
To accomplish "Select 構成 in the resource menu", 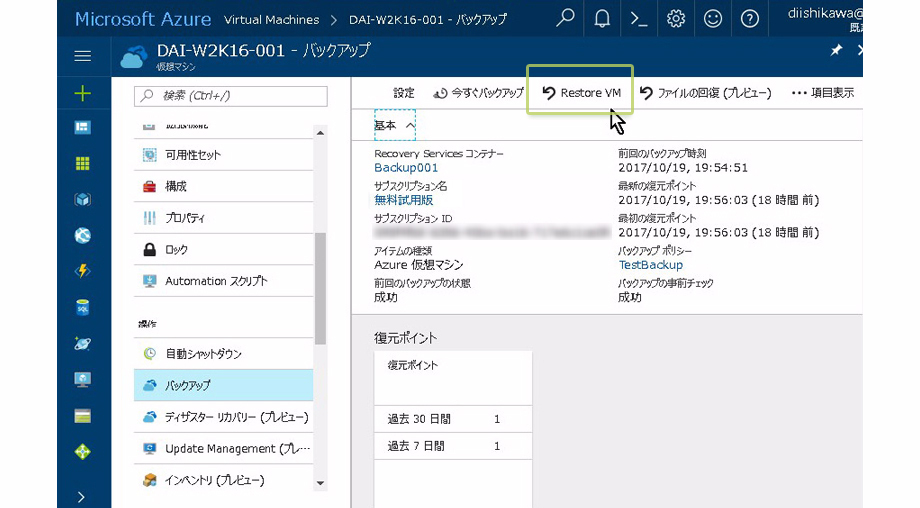I will pyautogui.click(x=224, y=187).
